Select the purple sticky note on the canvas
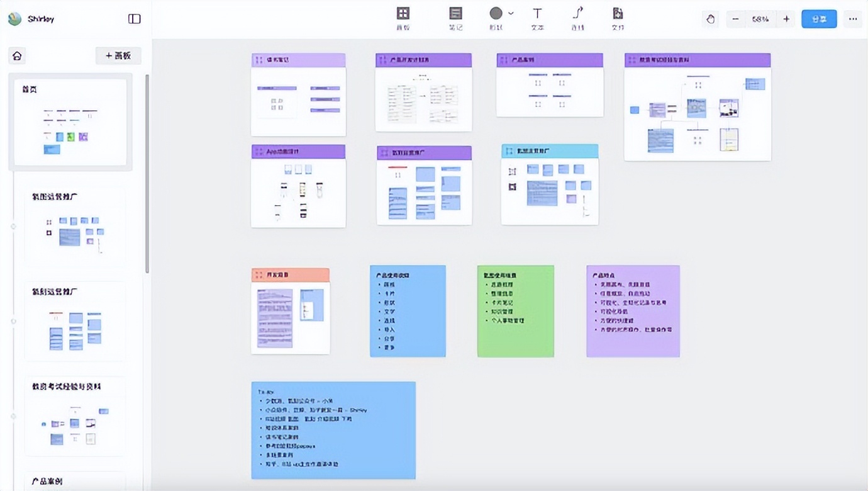This screenshot has width=868, height=491. pos(633,311)
